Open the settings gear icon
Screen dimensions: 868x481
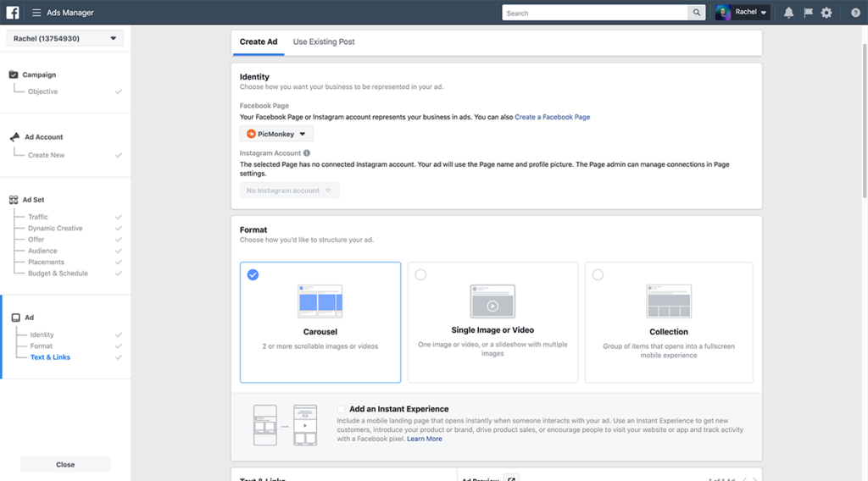826,13
